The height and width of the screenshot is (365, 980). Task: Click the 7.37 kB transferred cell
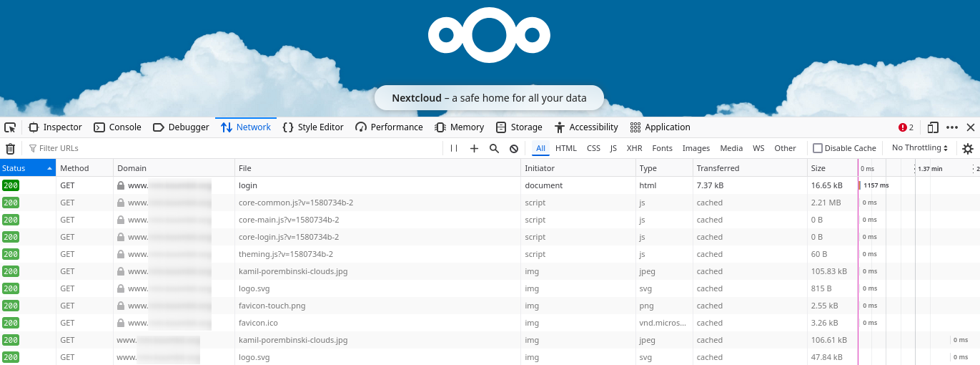750,185
